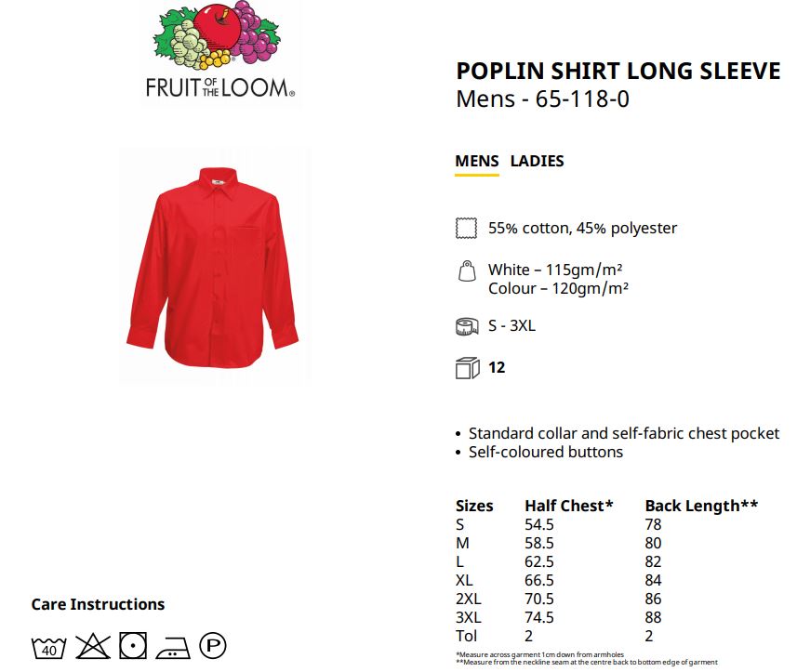Click the fabric composition icon

(x=466, y=228)
